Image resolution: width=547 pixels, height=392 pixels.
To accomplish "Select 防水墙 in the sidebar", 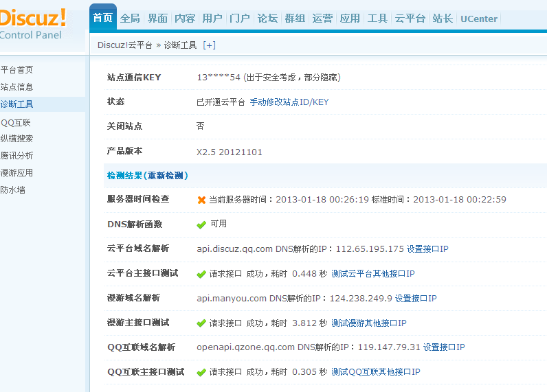I will coord(12,190).
